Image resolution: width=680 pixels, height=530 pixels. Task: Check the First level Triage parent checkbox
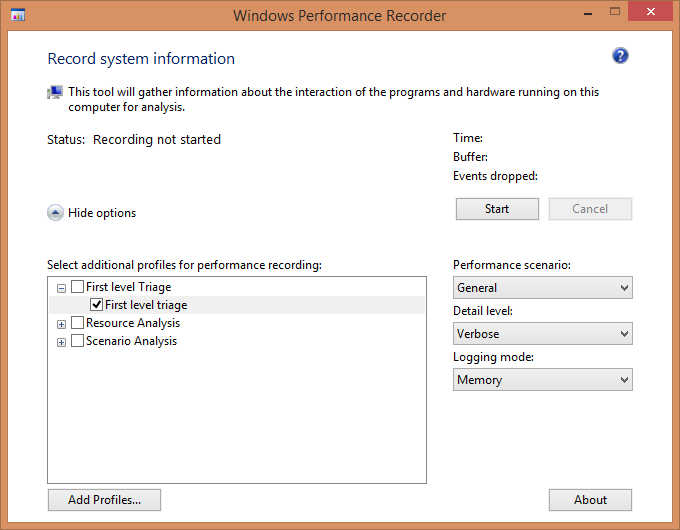click(77, 287)
